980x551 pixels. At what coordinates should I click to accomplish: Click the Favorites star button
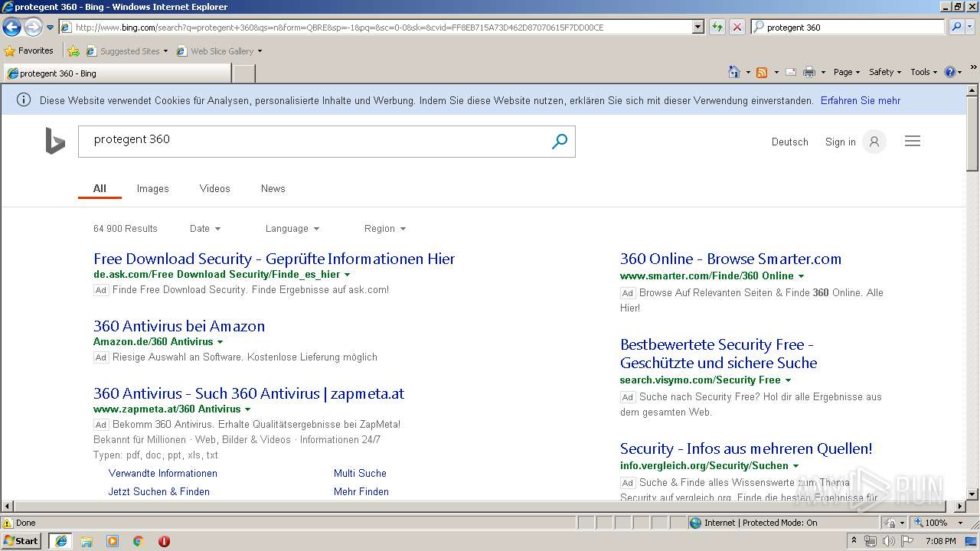click(x=28, y=51)
